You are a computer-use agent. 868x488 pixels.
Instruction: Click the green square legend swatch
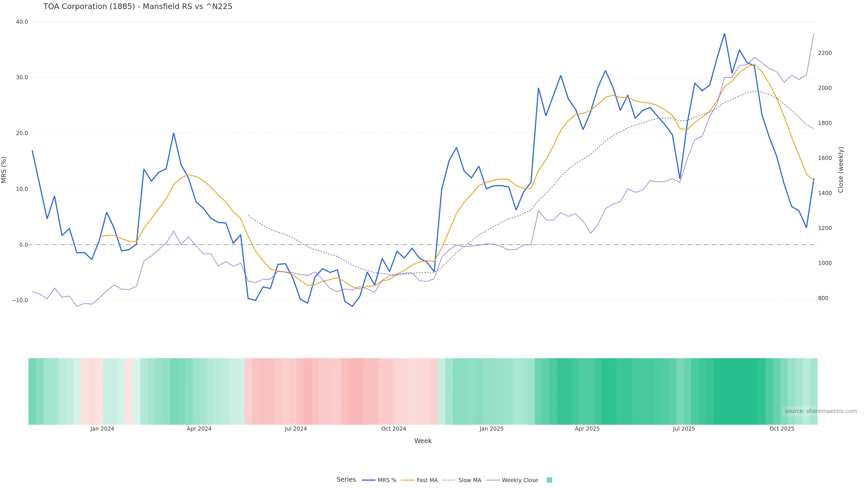point(549,480)
